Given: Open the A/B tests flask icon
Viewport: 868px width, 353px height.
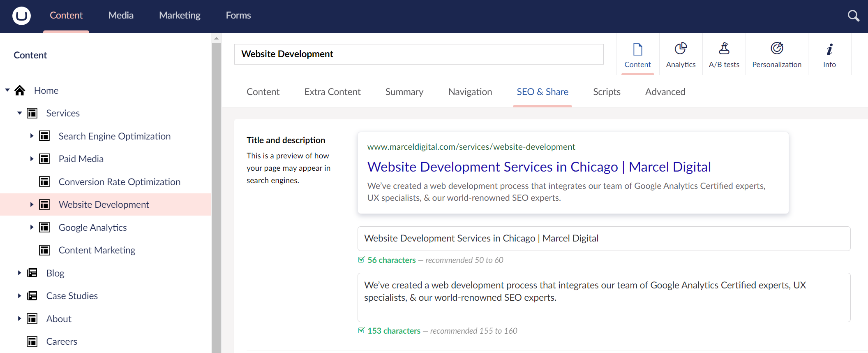Looking at the screenshot, I should pos(724,49).
